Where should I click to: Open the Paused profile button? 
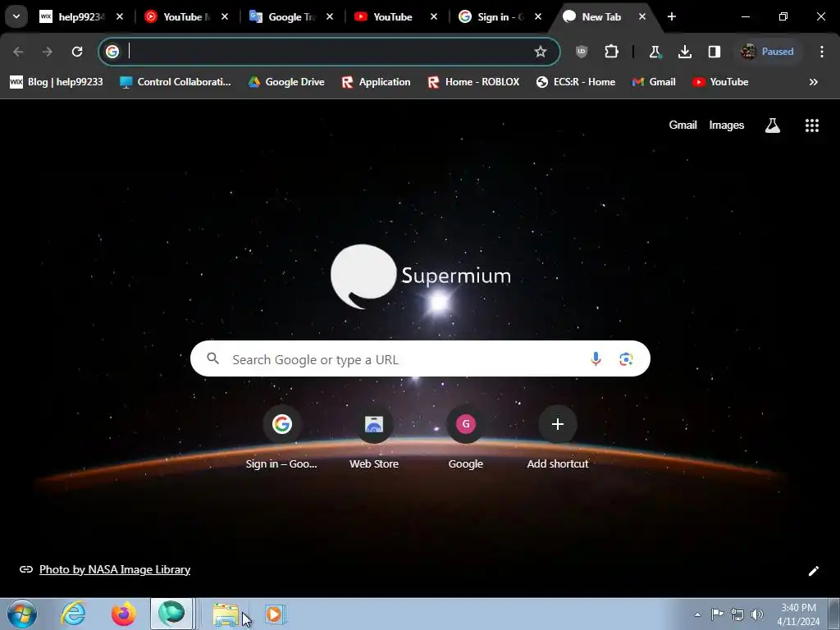click(x=767, y=52)
